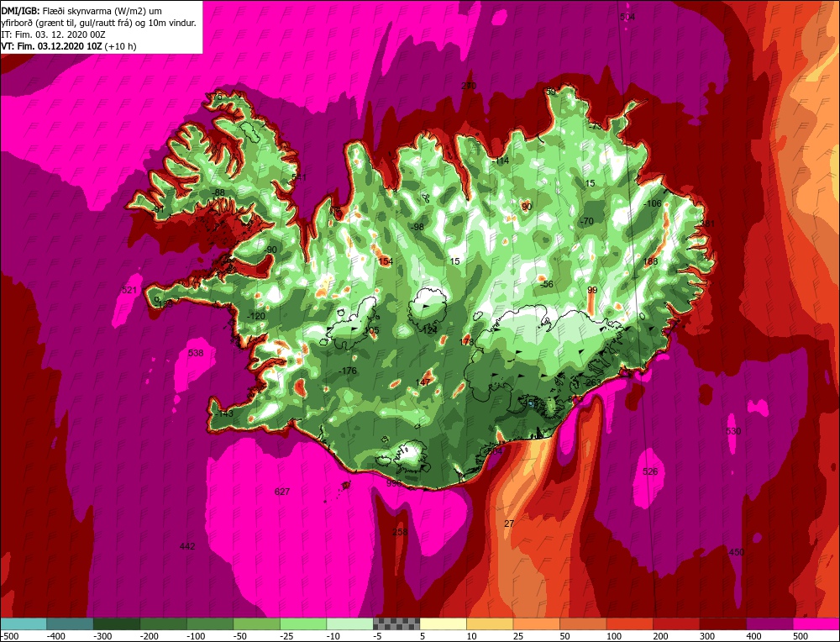Click the map value 90 in northeast interior
840x642 pixels.
tap(527, 207)
